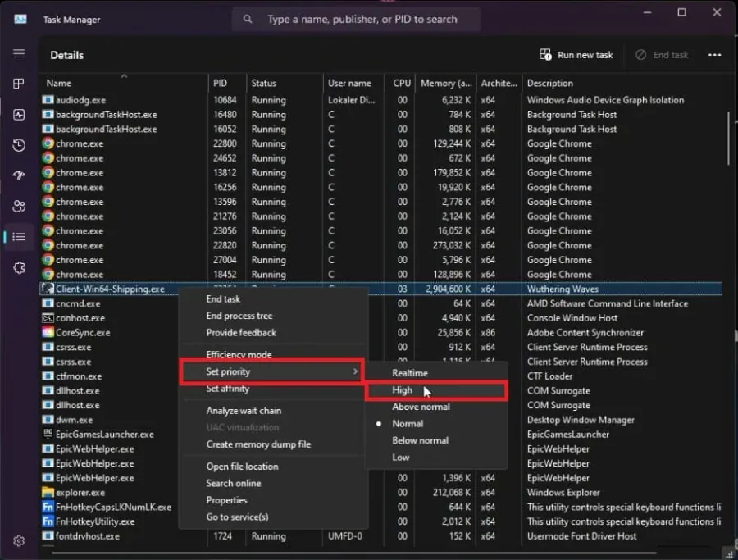Focus the name, publisher, or PID search box
Image resolution: width=738 pixels, height=560 pixels.
[356, 20]
